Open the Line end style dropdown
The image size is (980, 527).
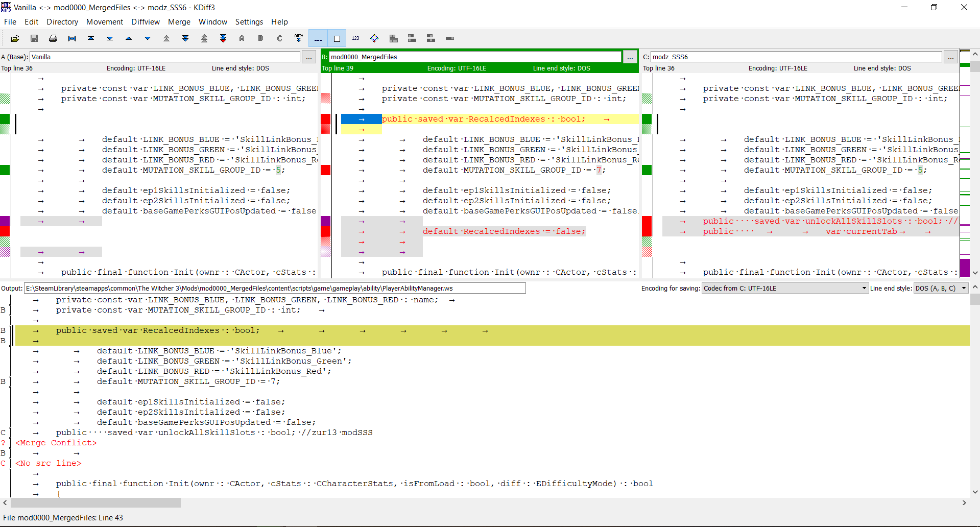[x=940, y=288]
